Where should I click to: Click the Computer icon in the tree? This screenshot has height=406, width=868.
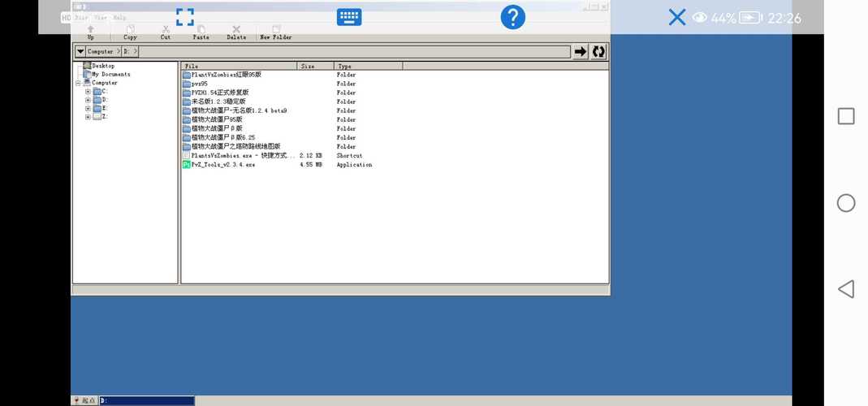87,83
